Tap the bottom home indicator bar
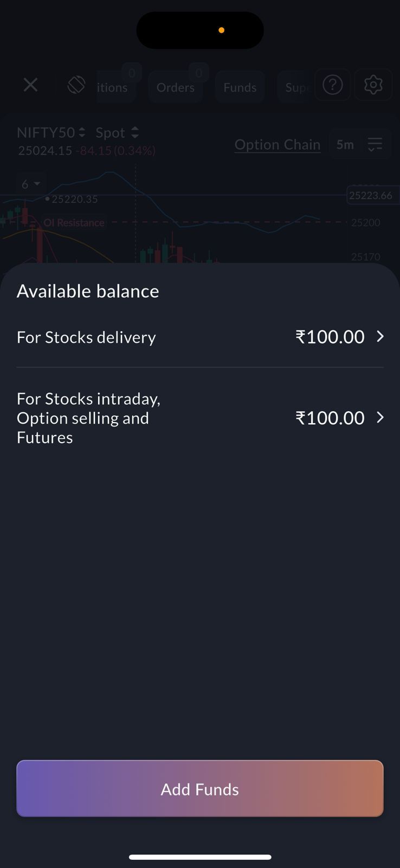Screen dimensions: 400x868 (x=200, y=857)
